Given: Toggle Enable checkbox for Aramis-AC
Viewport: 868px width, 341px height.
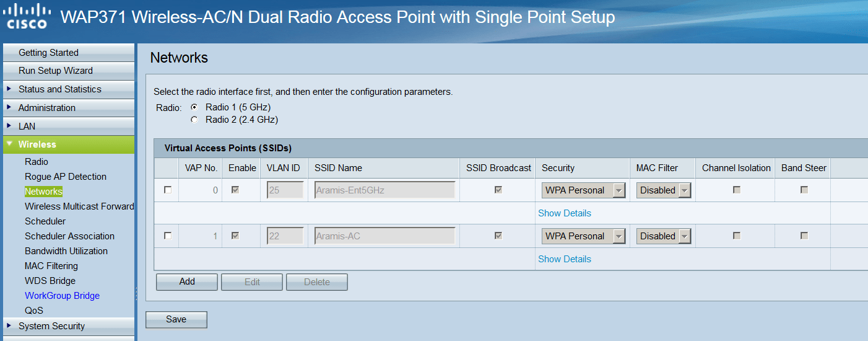Looking at the screenshot, I should 235,236.
